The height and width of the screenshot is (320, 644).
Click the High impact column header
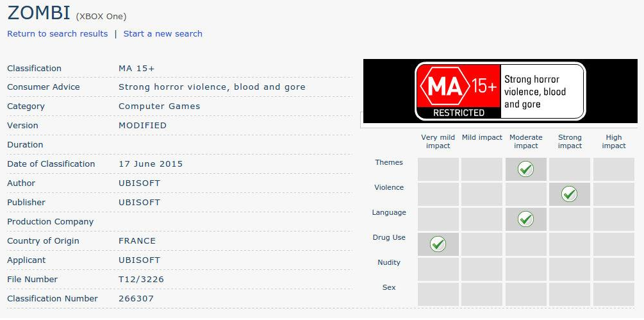[614, 141]
